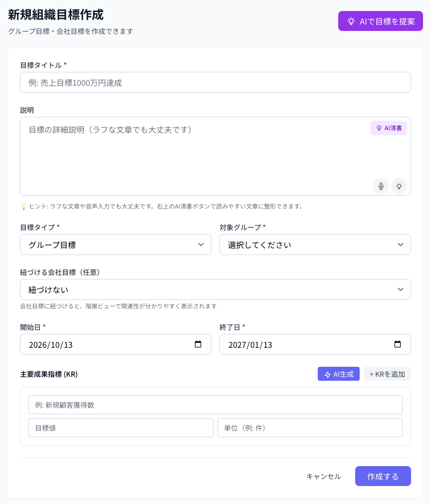The width and height of the screenshot is (431, 504).
Task: Click the 作成する button
Action: tap(383, 476)
